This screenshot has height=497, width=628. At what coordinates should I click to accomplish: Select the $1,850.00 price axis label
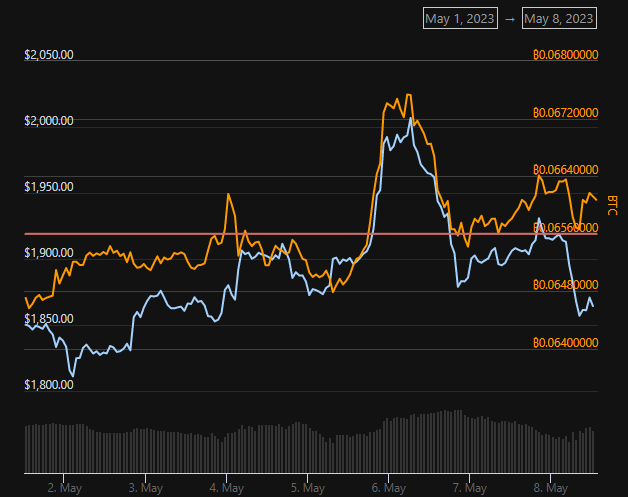pyautogui.click(x=49, y=319)
